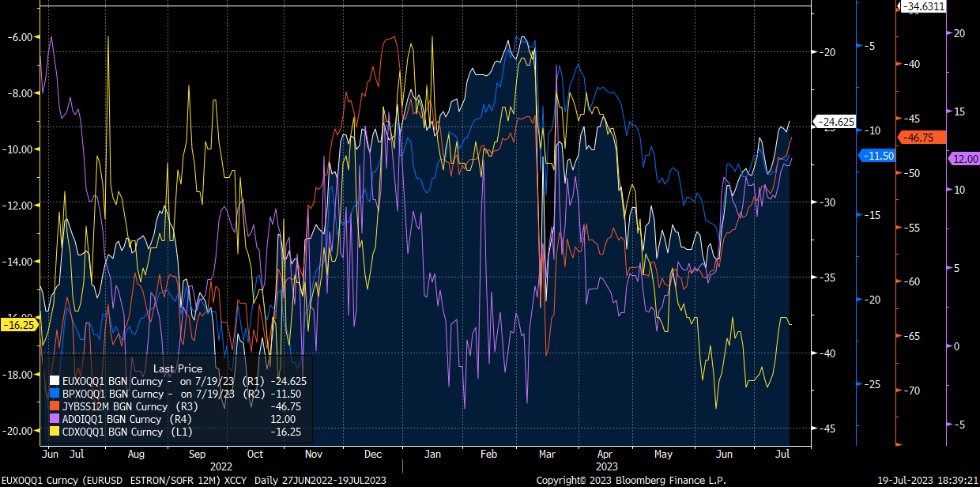Click the 'Dec' month label on time axis
Image resolution: width=980 pixels, height=487 pixels.
coord(373,455)
